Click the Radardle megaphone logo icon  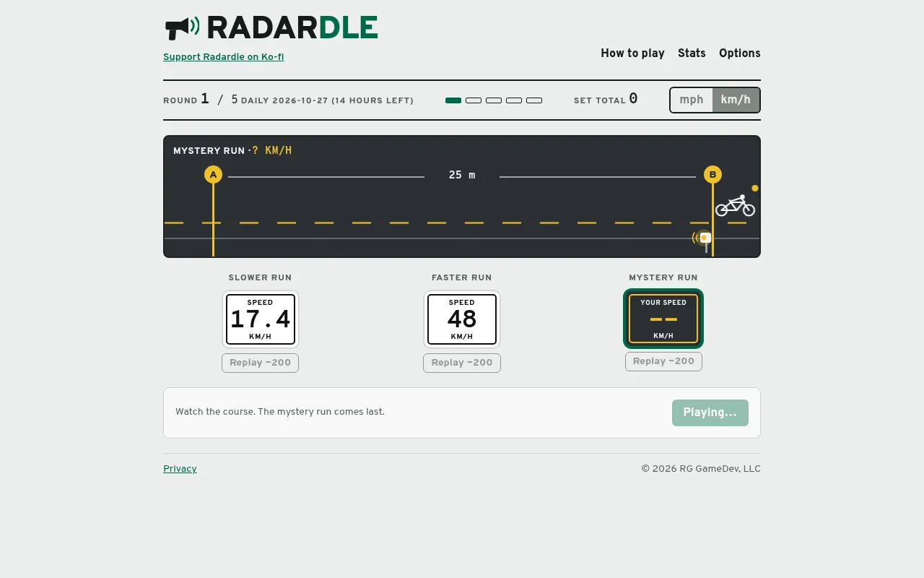pos(182,28)
